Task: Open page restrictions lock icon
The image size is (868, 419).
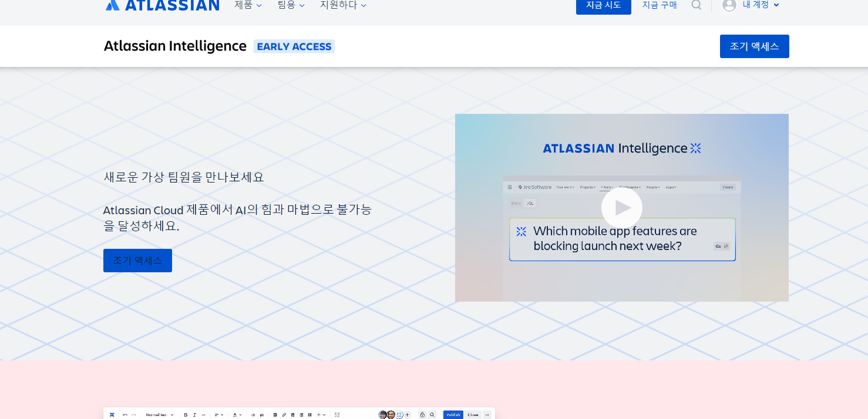Action: [422, 415]
